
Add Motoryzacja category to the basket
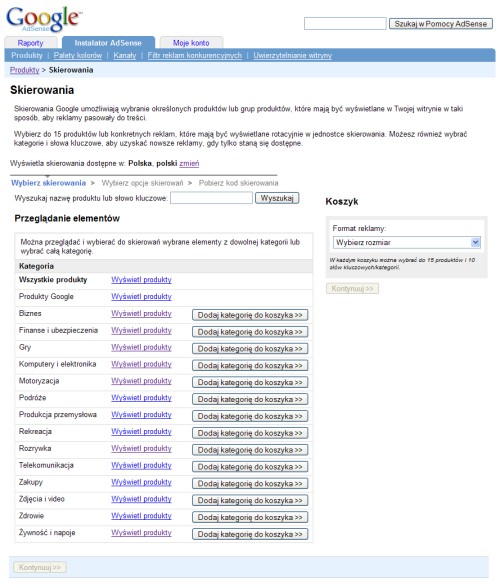point(250,382)
